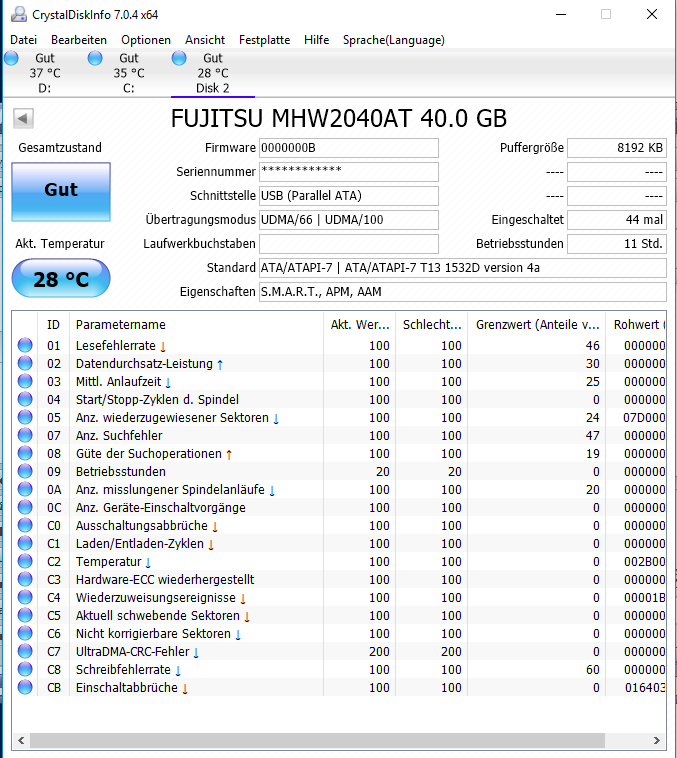Click the Parametername column header
The image size is (677, 758).
(x=196, y=324)
